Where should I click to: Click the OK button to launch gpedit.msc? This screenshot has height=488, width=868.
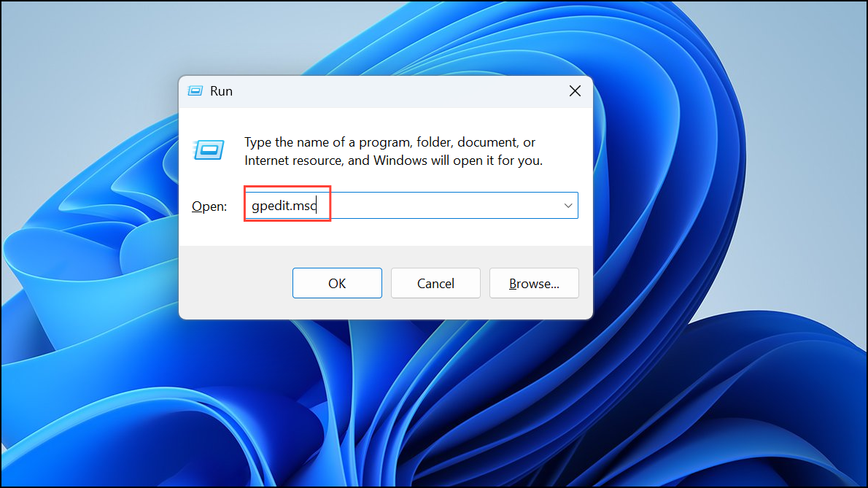pyautogui.click(x=337, y=283)
